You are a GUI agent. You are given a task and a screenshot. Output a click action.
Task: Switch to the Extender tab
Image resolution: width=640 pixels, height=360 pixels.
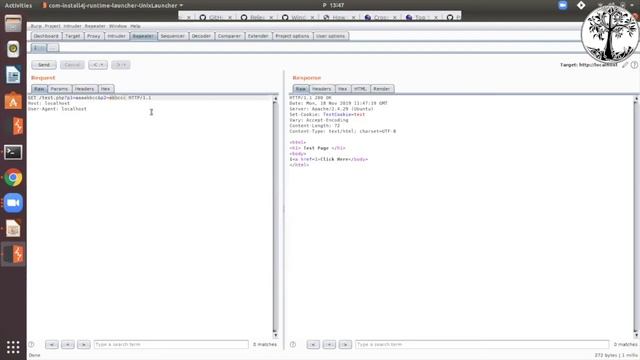258,36
